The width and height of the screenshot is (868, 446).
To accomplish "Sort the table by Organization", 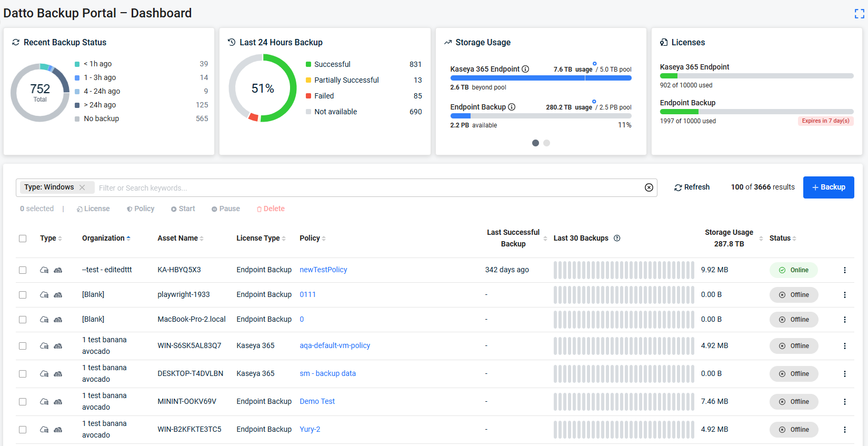I will (x=106, y=238).
